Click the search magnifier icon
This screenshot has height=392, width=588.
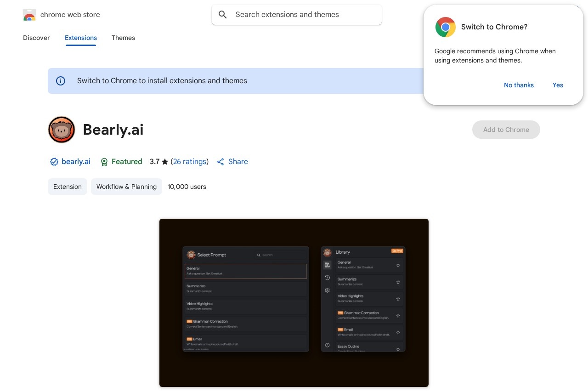coord(223,15)
